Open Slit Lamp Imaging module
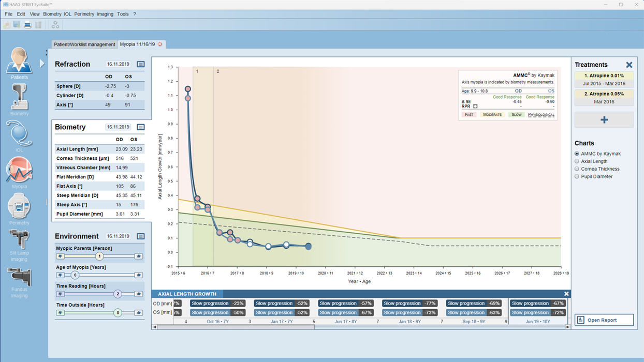Screen dimensions: 644x362 click(x=19, y=240)
